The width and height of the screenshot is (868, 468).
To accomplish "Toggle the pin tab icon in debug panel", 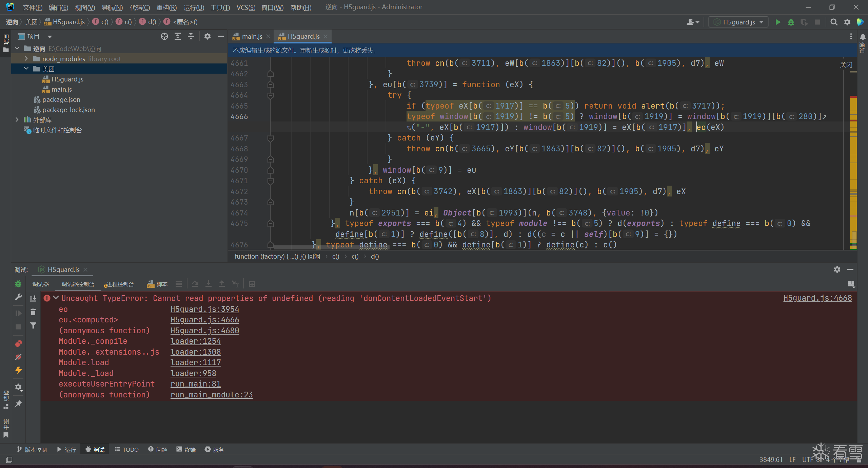I will point(18,404).
